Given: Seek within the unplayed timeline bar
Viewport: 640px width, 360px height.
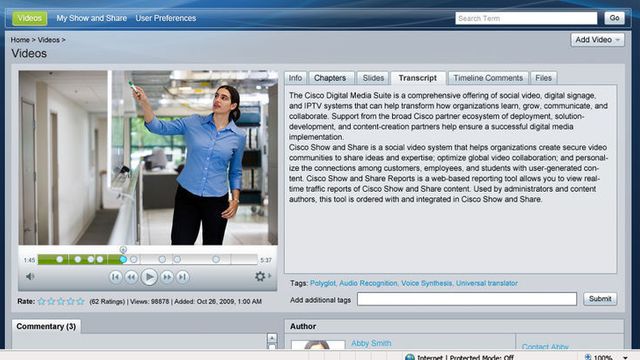Looking at the screenshot, I should (x=192, y=259).
